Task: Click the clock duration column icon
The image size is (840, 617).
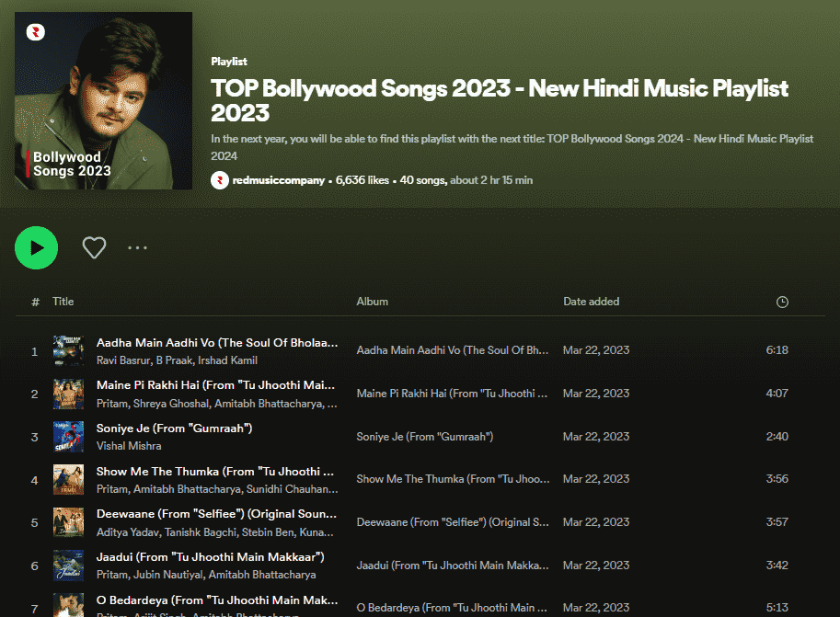Action: pos(782,303)
